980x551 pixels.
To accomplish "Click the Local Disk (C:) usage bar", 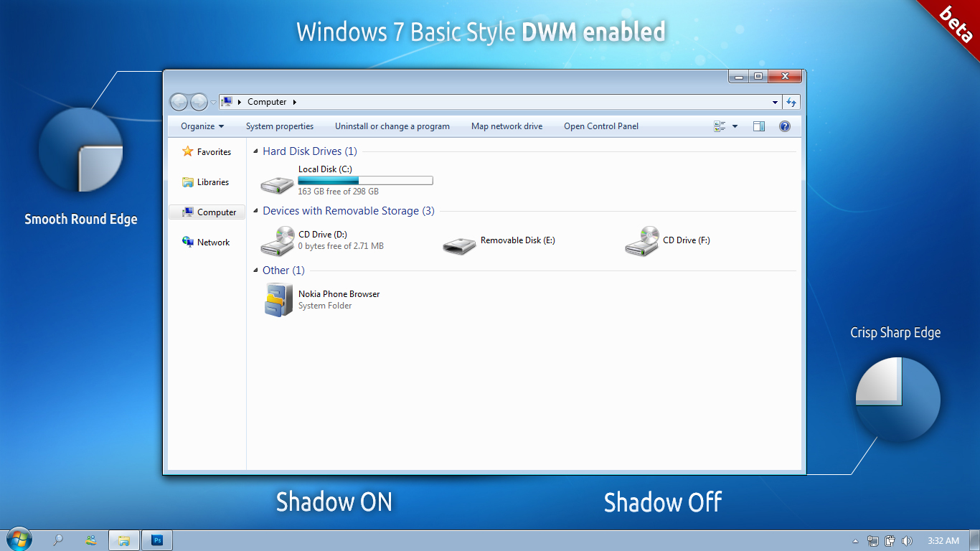I will point(365,181).
